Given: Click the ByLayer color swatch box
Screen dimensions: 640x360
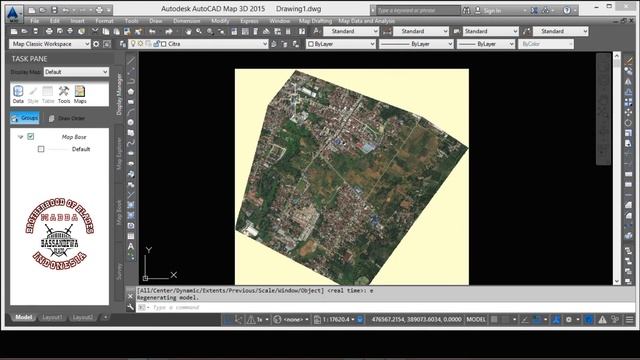Looking at the screenshot, I should 311,44.
